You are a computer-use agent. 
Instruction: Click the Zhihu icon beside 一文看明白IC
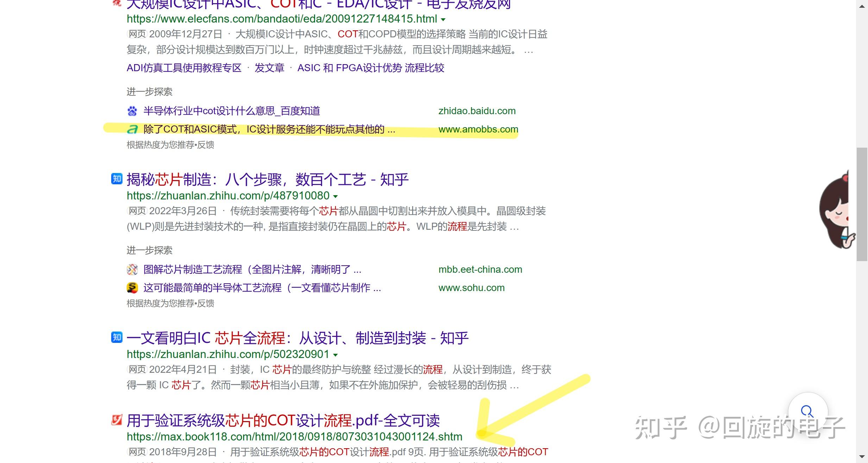pos(117,338)
